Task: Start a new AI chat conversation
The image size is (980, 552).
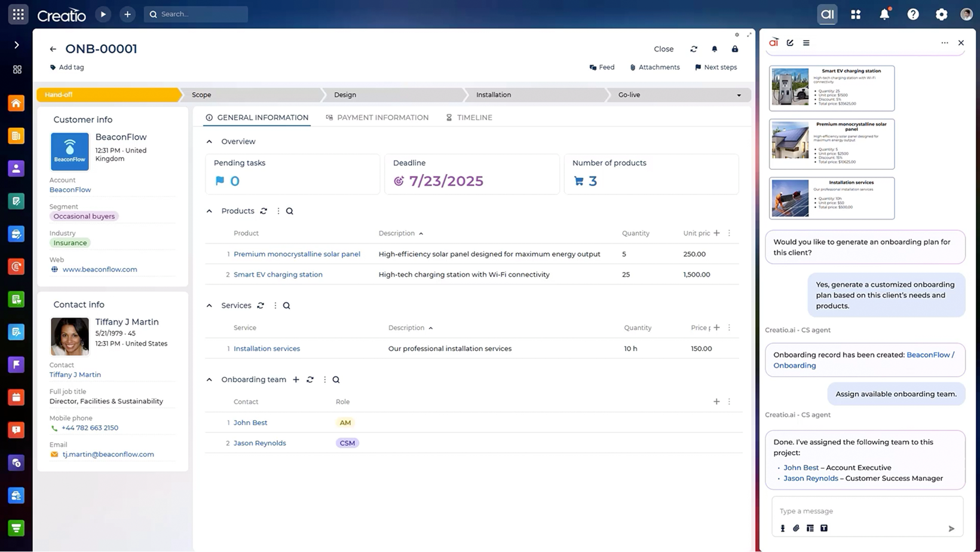Action: coord(790,42)
